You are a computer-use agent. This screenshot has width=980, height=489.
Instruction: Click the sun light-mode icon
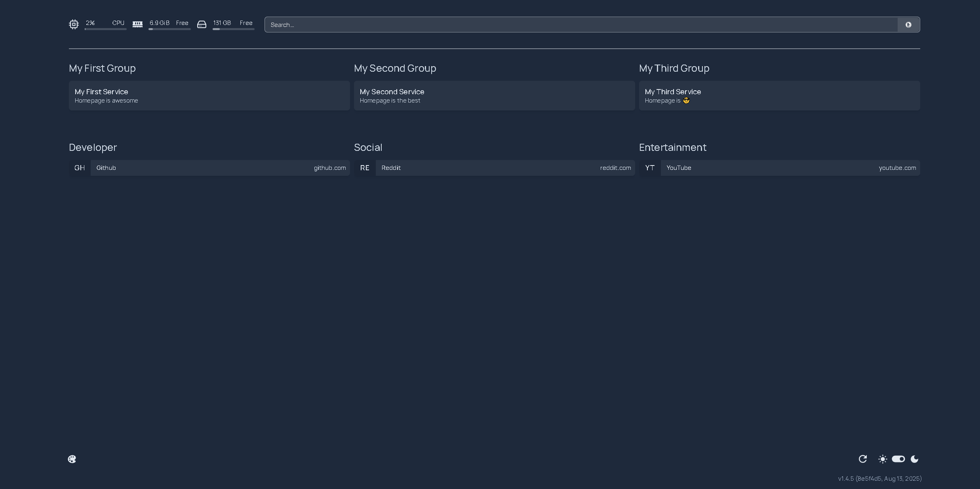[x=883, y=459]
